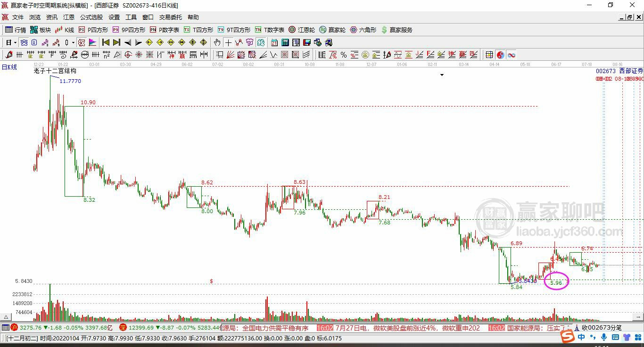Click the red pencil drawing tool icon
644x347 pixels.
8,55
